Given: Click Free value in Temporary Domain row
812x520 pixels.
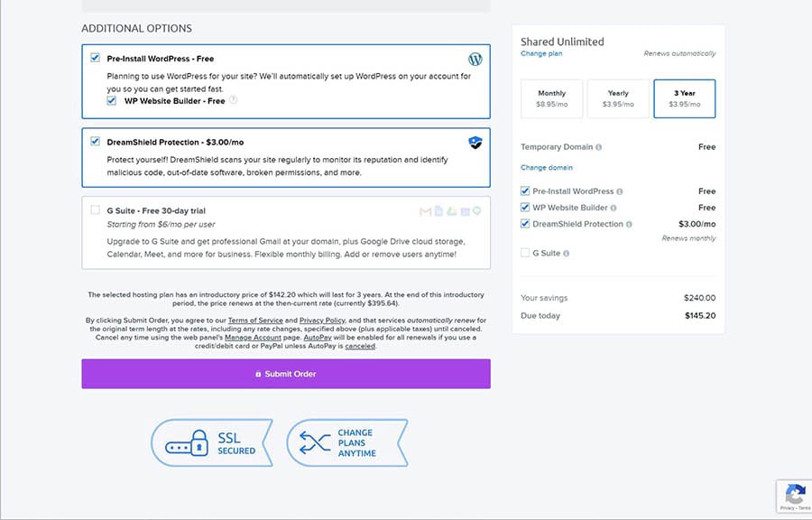Looking at the screenshot, I should click(x=706, y=147).
